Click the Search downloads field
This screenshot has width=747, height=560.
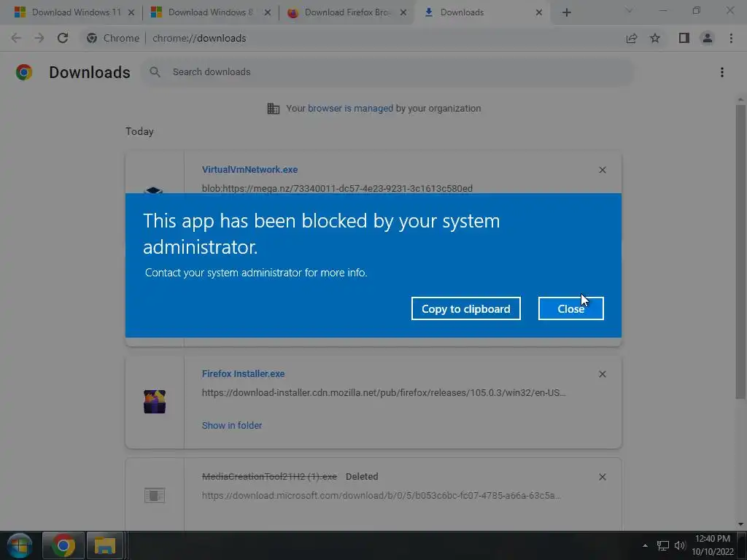[387, 72]
